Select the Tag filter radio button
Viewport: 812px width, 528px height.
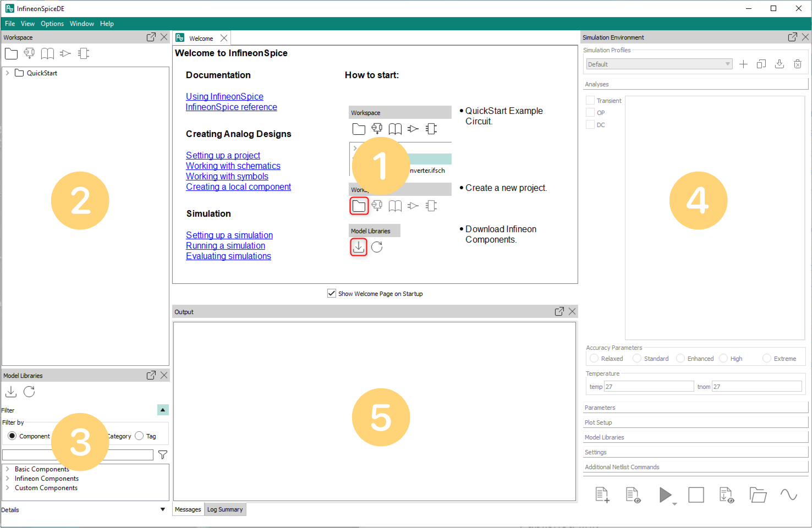point(139,436)
